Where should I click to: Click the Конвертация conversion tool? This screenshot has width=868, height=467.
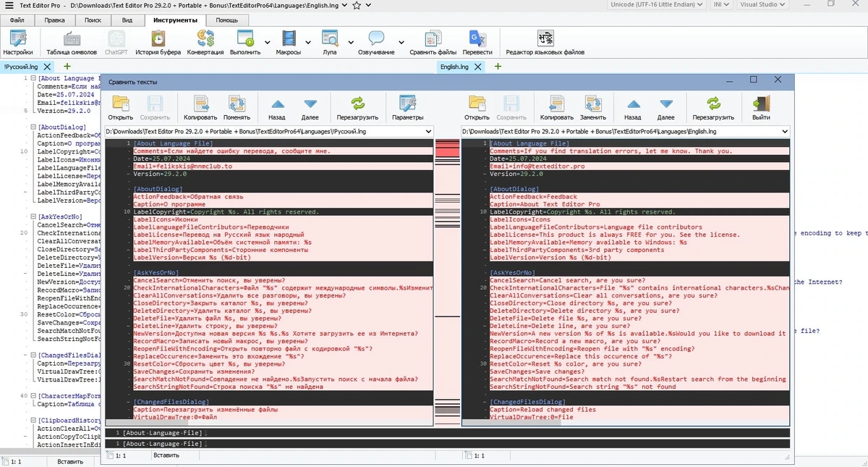click(205, 43)
